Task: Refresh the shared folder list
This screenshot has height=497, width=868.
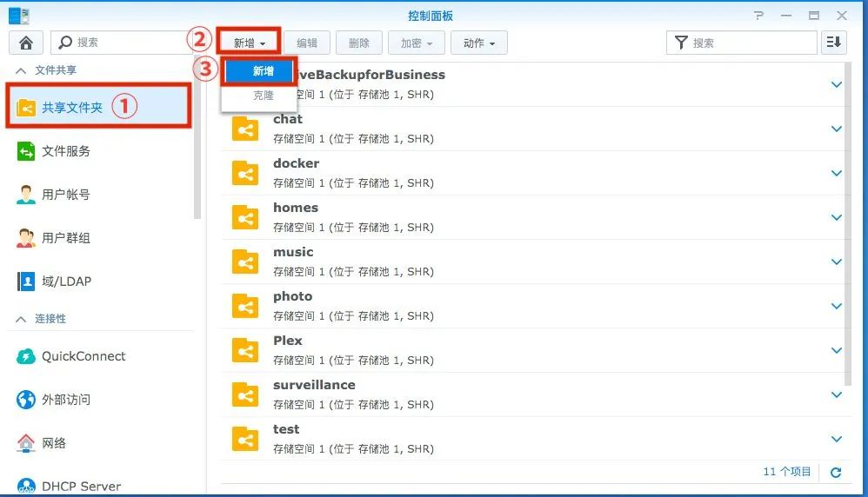Action: [x=836, y=472]
